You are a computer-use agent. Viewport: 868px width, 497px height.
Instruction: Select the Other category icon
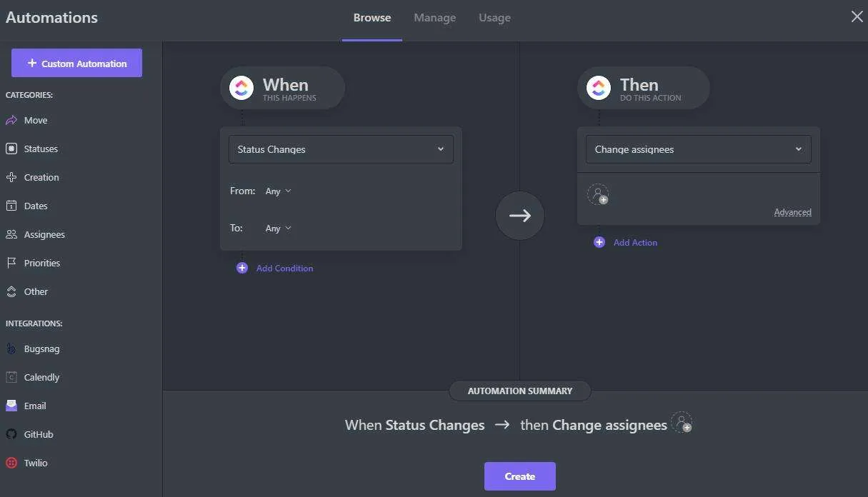click(11, 291)
